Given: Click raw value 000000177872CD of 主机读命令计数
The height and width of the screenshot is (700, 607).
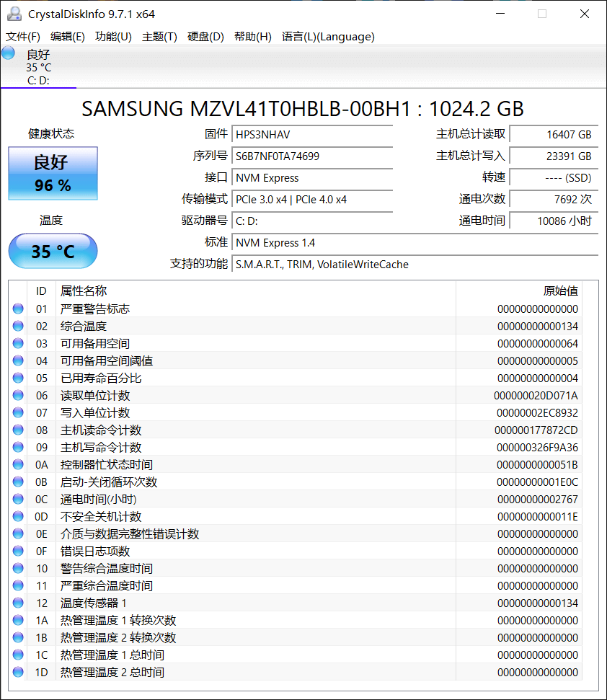Looking at the screenshot, I should (536, 430).
